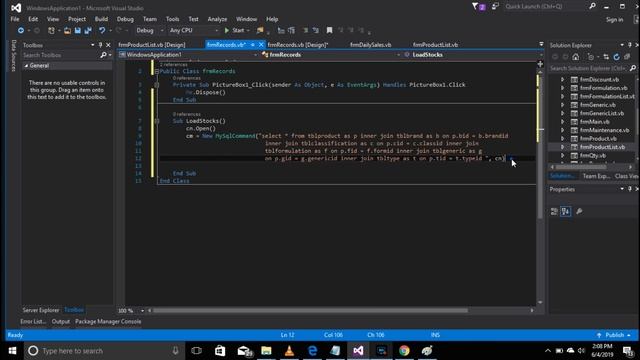This screenshot has height=360, width=640.
Task: Click the Navigate Backward toolbar arrow
Action: (20, 31)
